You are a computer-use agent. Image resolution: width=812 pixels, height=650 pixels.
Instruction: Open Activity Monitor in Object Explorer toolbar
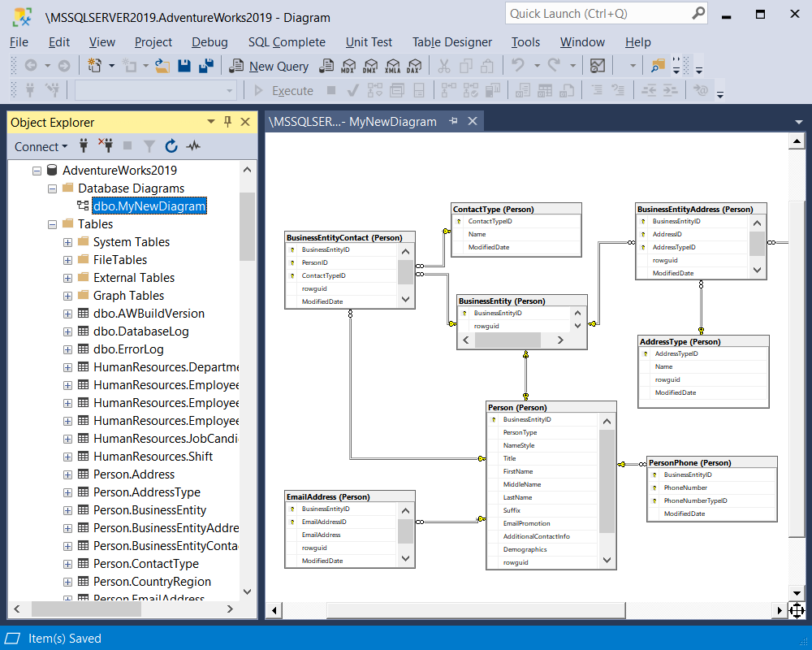[193, 146]
